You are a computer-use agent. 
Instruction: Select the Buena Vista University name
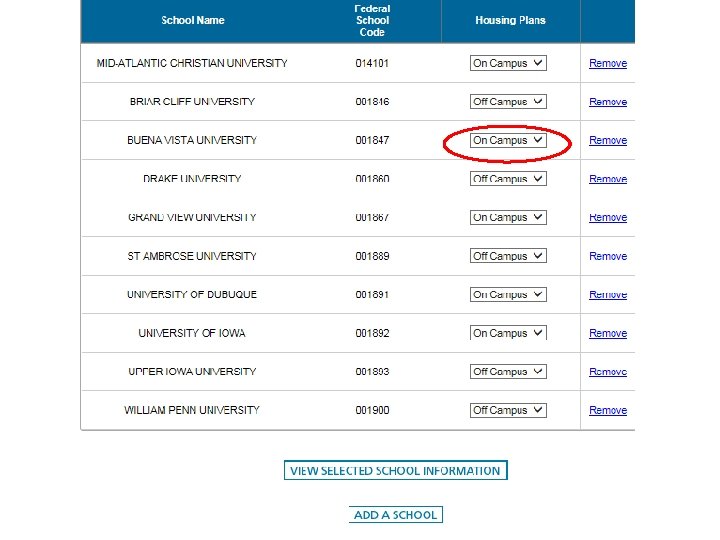tap(192, 141)
